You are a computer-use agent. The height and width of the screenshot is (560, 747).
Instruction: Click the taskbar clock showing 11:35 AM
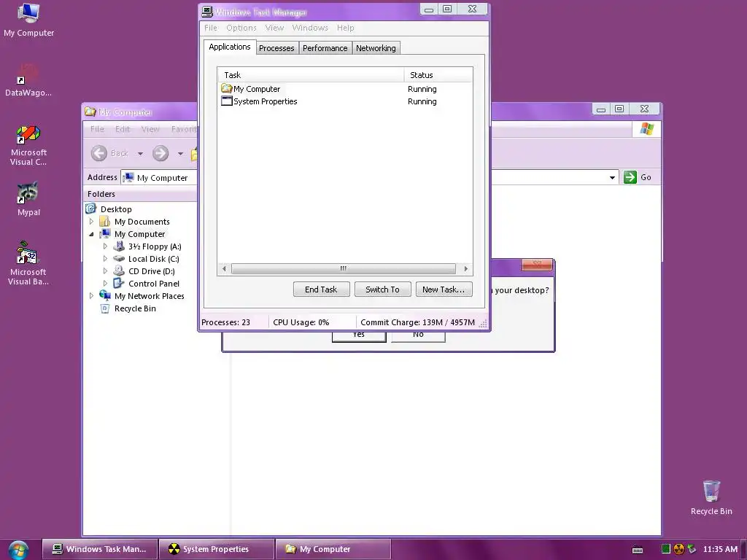(x=720, y=549)
